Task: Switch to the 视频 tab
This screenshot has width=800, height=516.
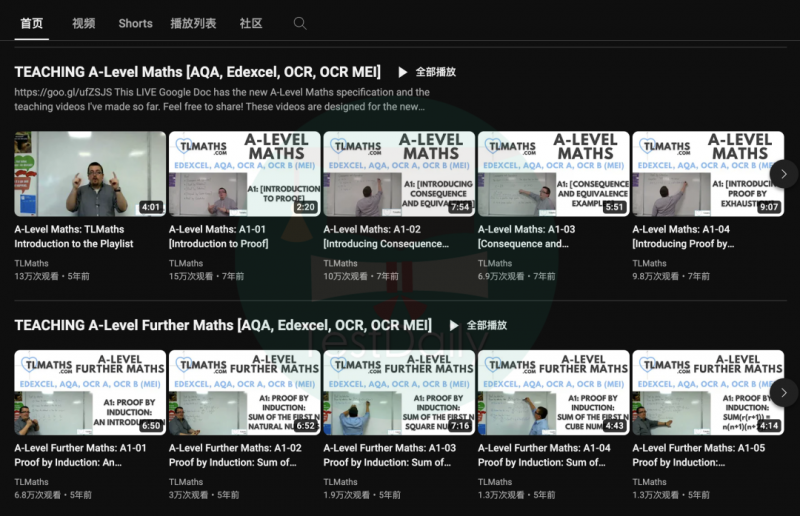Action: tap(84, 23)
